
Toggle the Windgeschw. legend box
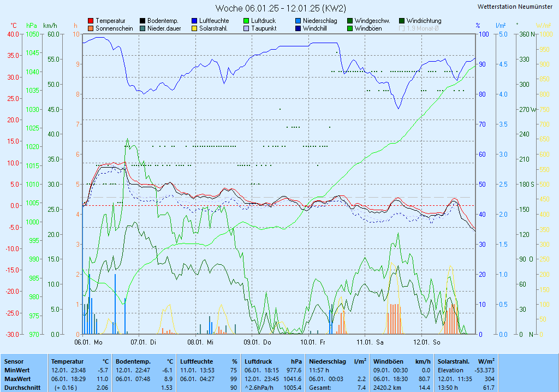350,21
